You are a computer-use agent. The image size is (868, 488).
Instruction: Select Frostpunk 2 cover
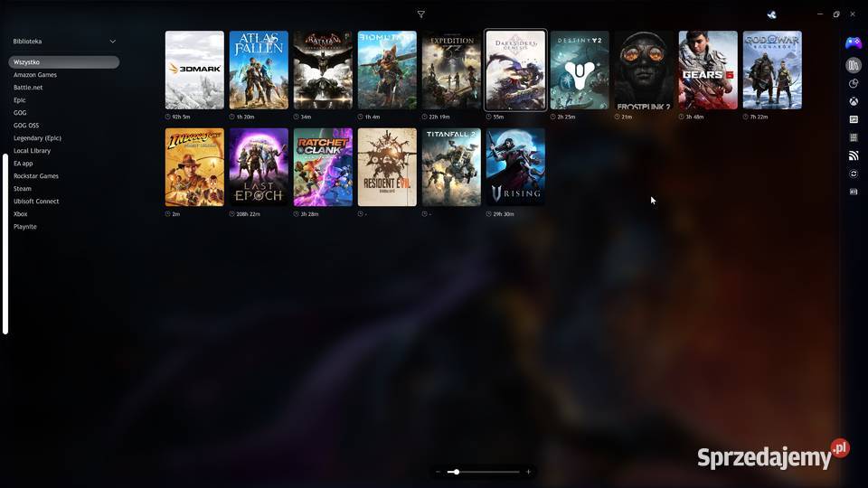click(x=644, y=70)
